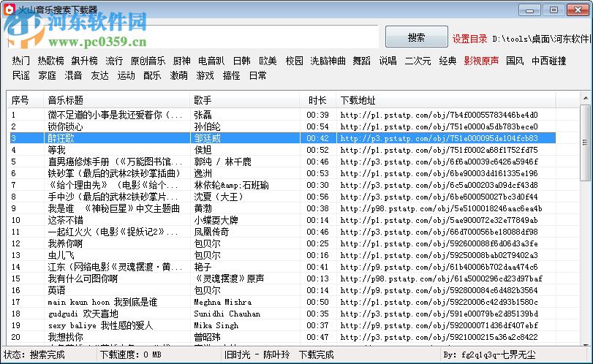Open the 二次元 category
The image size is (593, 364).
(x=418, y=61)
